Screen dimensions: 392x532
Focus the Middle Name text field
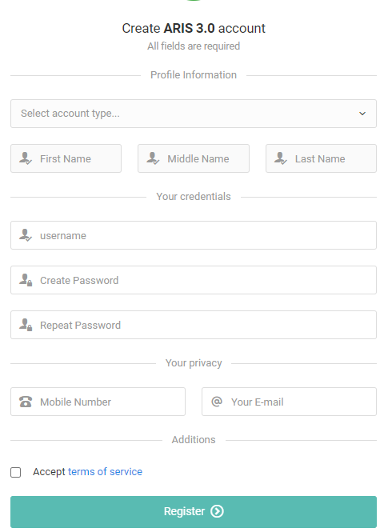tap(194, 158)
